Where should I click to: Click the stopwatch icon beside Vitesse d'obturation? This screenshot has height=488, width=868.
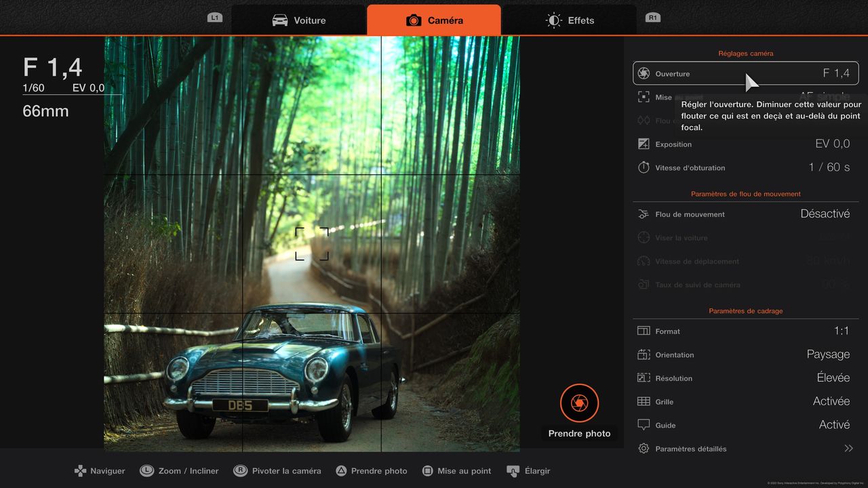[644, 167]
